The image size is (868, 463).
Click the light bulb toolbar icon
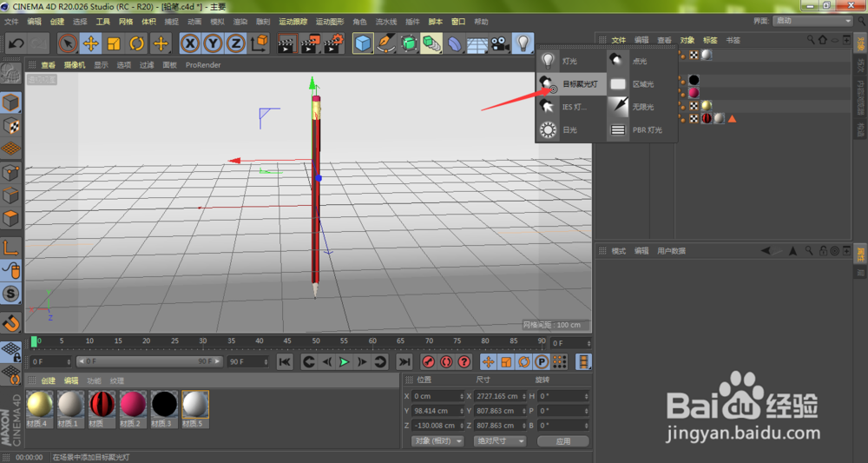pos(523,43)
